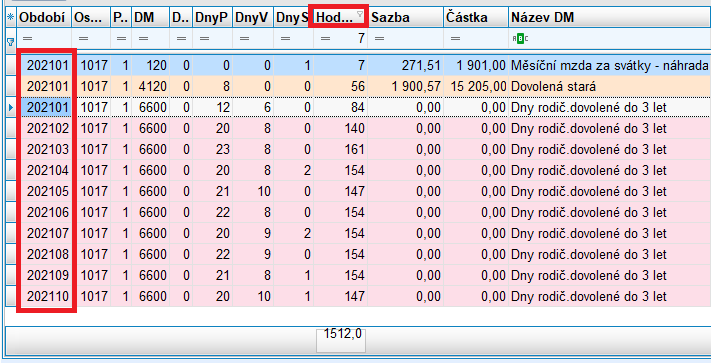Viewport: 711px width, 363px height.
Task: Open the filter funnel in the Hod... header
Action: coord(360,15)
